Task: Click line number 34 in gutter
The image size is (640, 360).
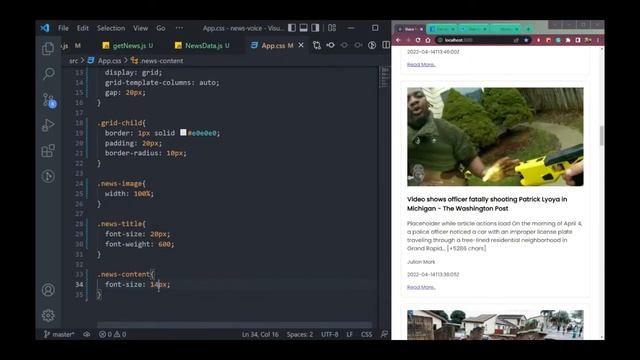Action: point(79,284)
